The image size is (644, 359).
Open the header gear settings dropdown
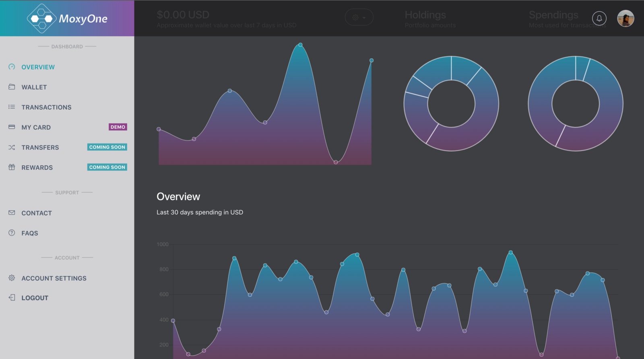click(x=359, y=17)
